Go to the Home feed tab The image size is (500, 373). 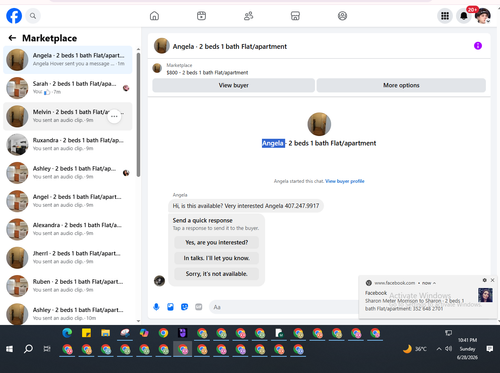pyautogui.click(x=154, y=16)
